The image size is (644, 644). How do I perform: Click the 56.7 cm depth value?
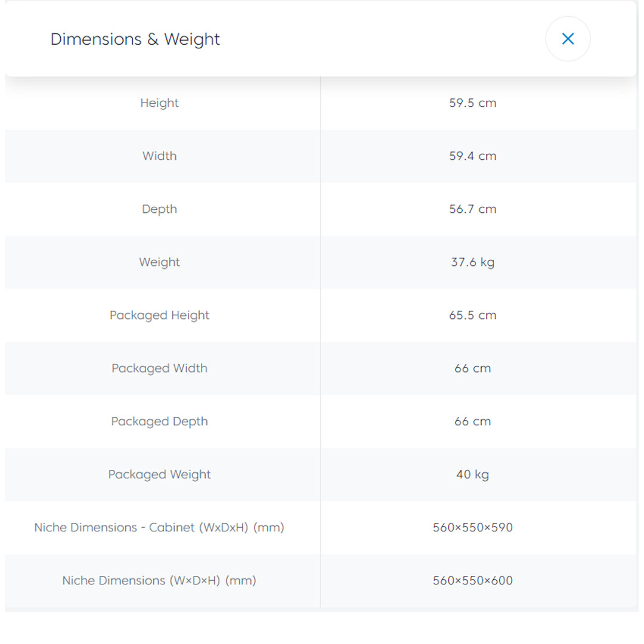point(472,209)
